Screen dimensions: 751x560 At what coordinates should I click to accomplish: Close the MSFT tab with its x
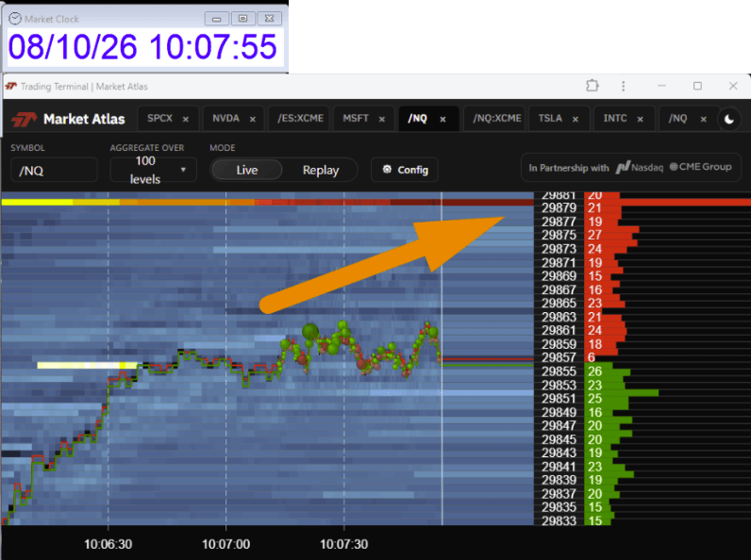[x=382, y=119]
